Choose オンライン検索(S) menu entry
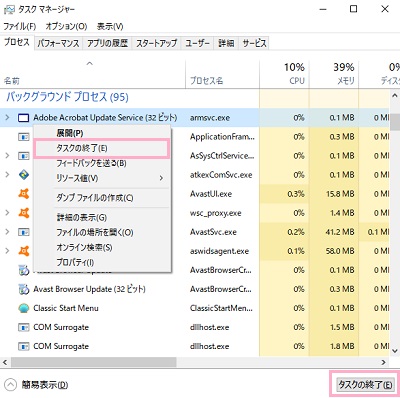This screenshot has width=400, height=398. [x=102, y=248]
